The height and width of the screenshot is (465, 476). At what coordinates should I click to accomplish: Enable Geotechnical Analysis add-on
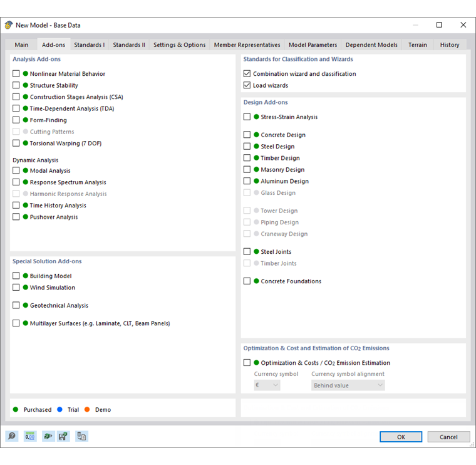coord(16,305)
